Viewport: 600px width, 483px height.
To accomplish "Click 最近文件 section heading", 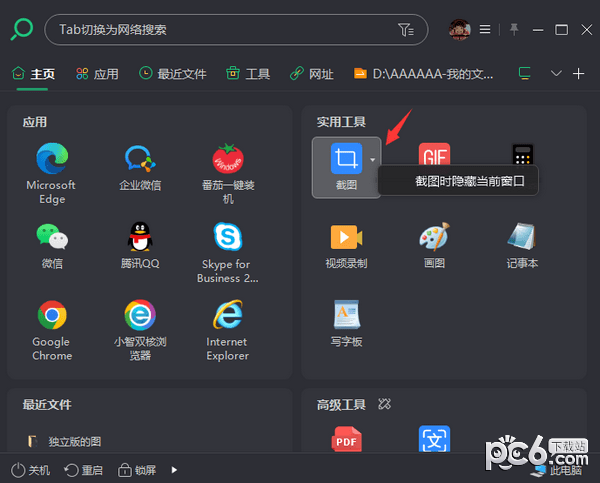I will coord(47,405).
